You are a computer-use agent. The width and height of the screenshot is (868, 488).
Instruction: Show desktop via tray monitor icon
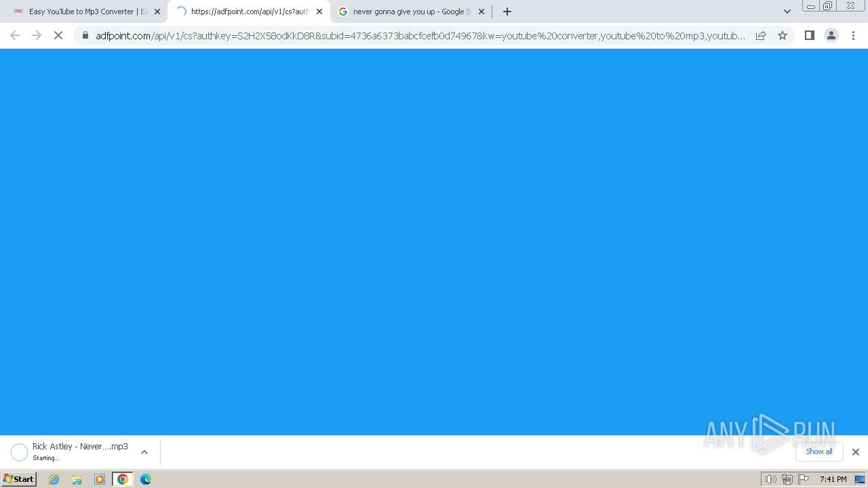click(860, 479)
